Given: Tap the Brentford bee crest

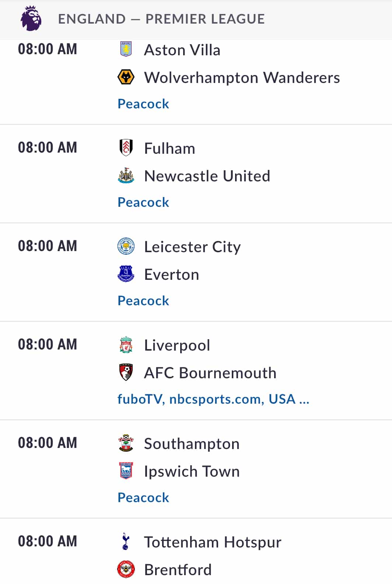Looking at the screenshot, I should pos(126,569).
